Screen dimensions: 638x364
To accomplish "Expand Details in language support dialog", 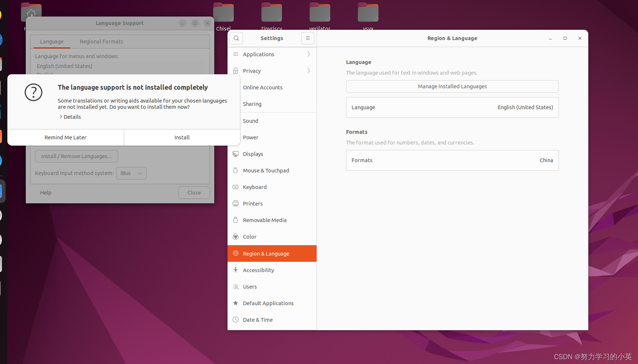I will coord(70,117).
